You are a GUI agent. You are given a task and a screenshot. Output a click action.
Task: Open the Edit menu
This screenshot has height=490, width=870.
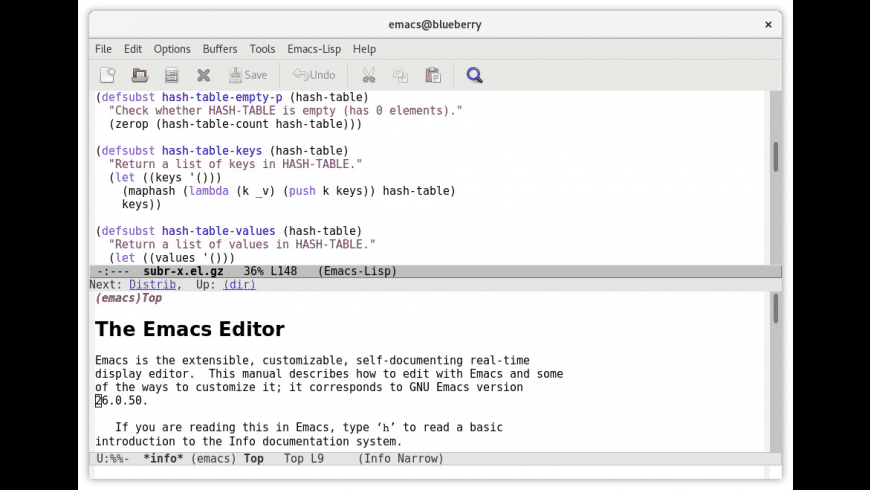tap(133, 49)
